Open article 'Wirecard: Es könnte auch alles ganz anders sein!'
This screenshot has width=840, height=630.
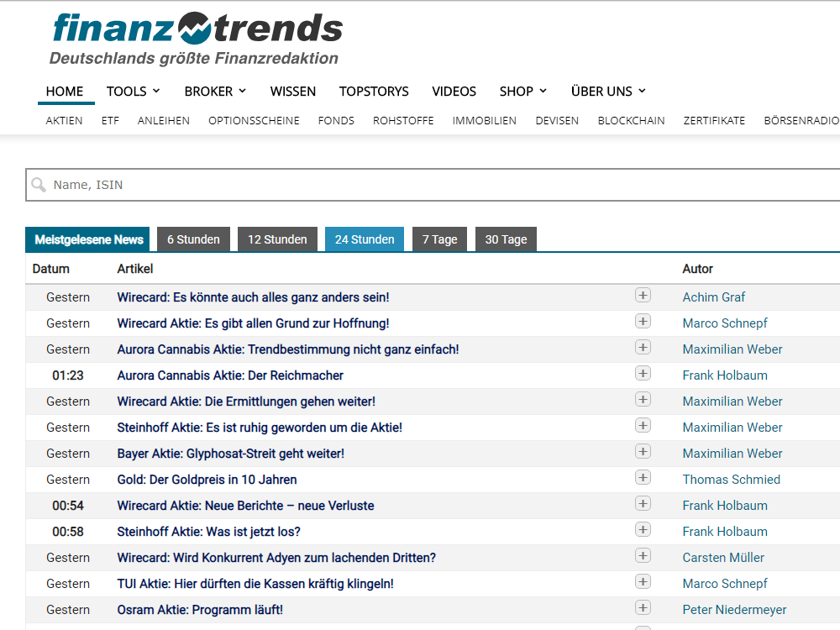(x=254, y=297)
